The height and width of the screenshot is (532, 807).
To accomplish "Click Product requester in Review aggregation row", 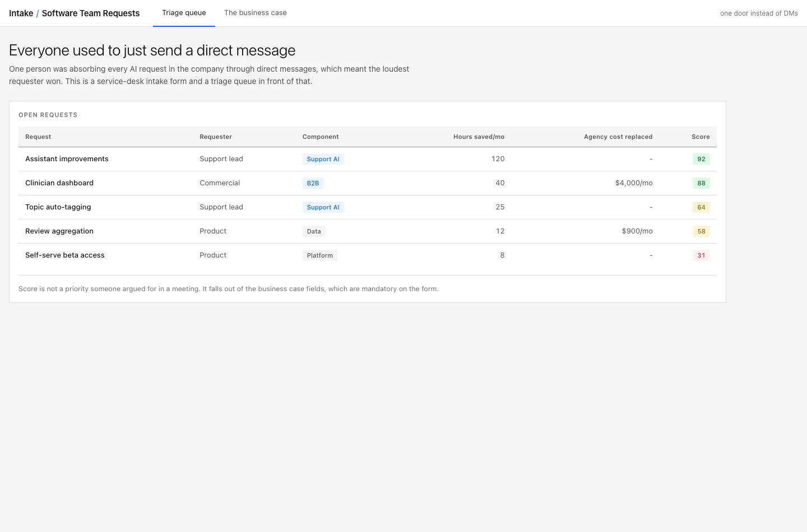I will click(x=213, y=231).
